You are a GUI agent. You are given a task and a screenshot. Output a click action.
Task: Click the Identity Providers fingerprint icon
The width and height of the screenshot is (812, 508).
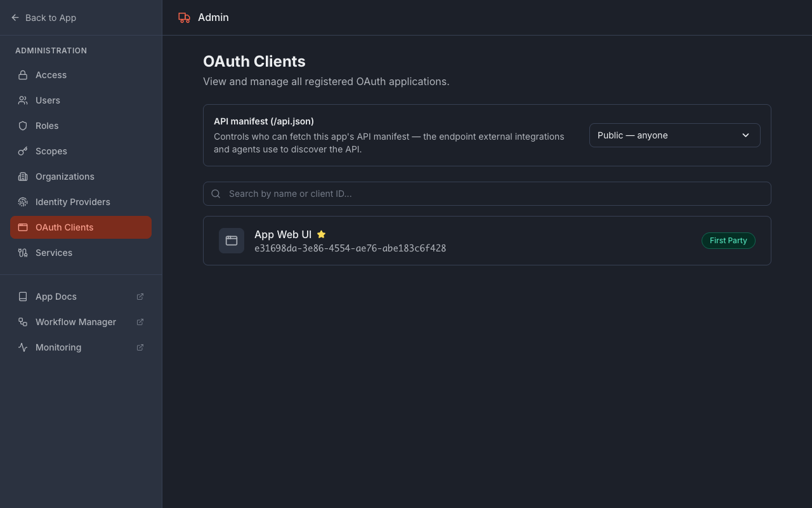tap(23, 202)
